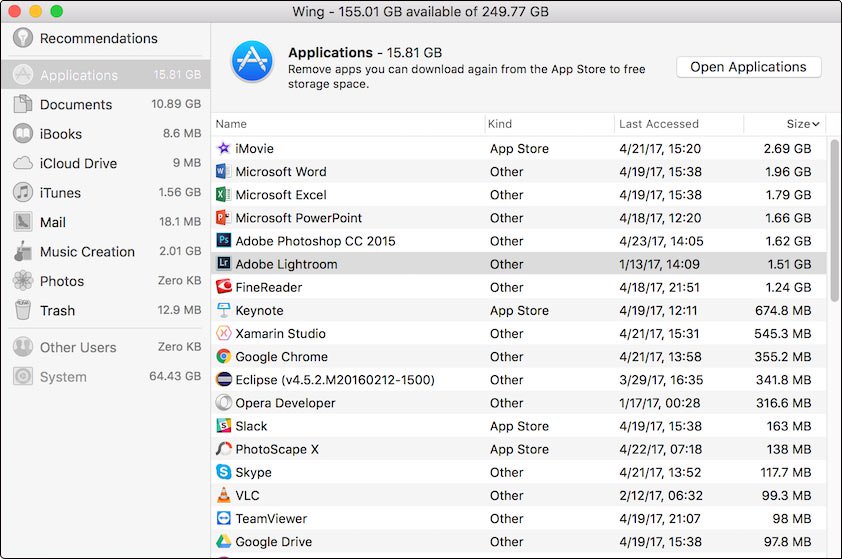Viewport: 842px width, 559px height.
Task: Click the vertical scrollbar thumb of the app list
Action: coord(834,220)
